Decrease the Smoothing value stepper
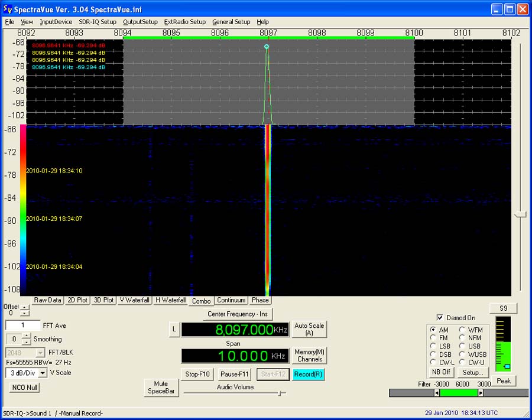This screenshot has width=532, height=420. (x=26, y=341)
